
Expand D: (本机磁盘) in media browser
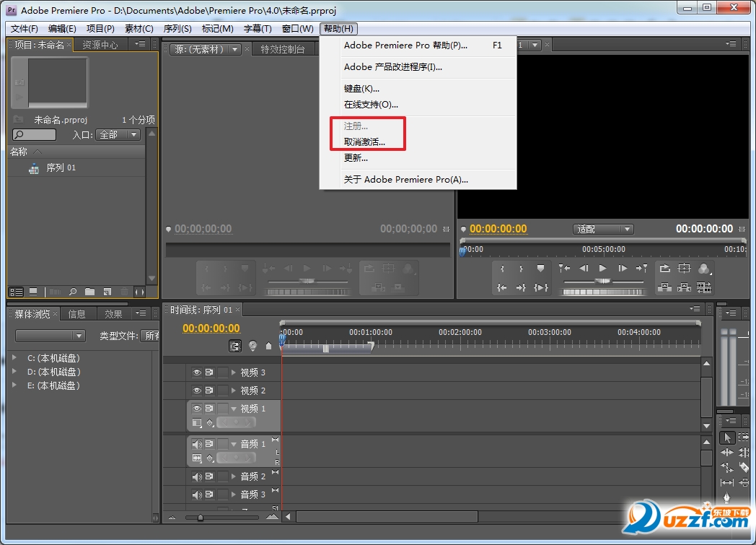[x=14, y=372]
